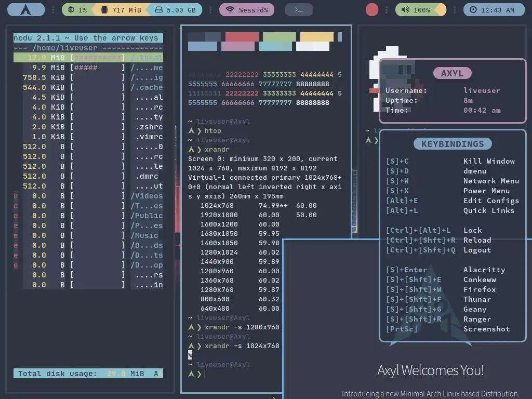Click the active prompt cursor in the middle terminal
Image resolution: width=532 pixels, height=399 pixels.
click(x=205, y=374)
